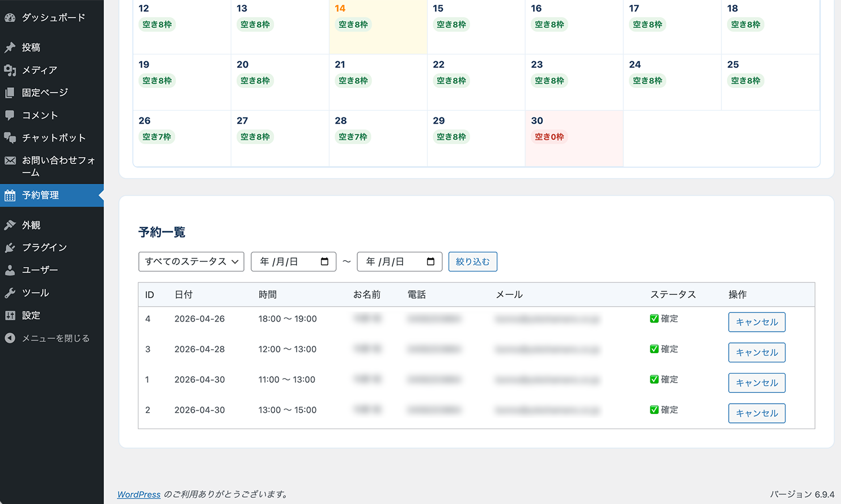Click the Dashboard gauge icon in sidebar
Image resolution: width=841 pixels, height=504 pixels.
(10, 18)
